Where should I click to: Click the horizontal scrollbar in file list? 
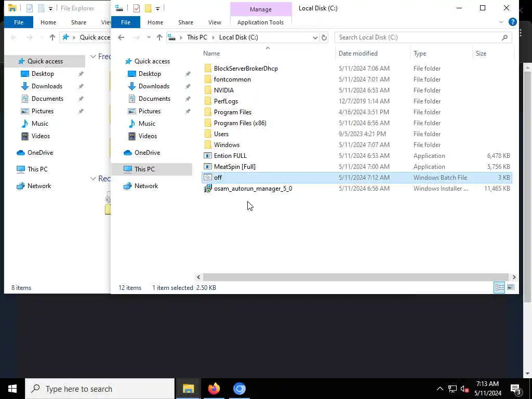point(355,277)
